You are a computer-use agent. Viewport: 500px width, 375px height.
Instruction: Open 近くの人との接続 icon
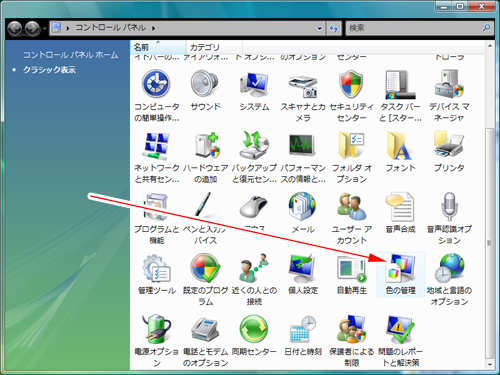[254, 268]
